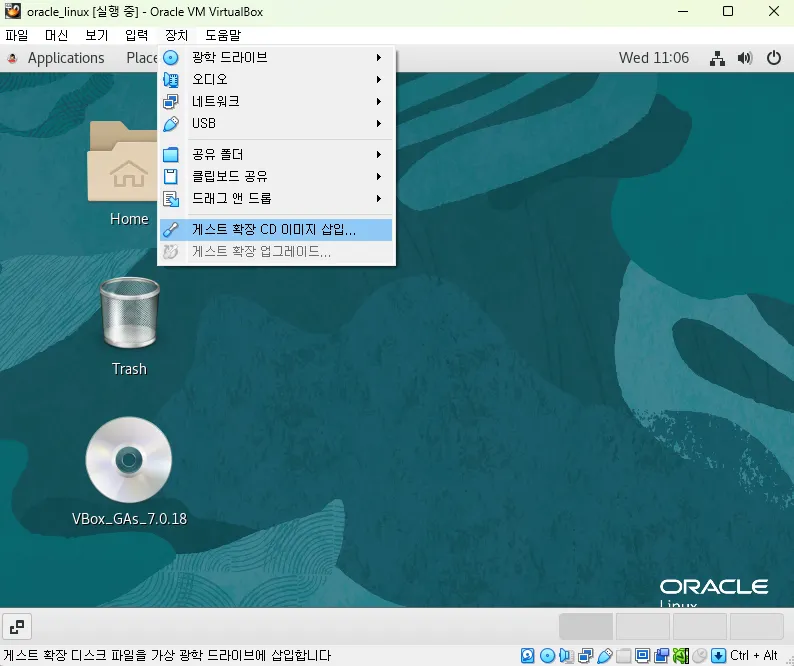Click the guest power button icon
Image resolution: width=794 pixels, height=666 pixels.
[774, 58]
